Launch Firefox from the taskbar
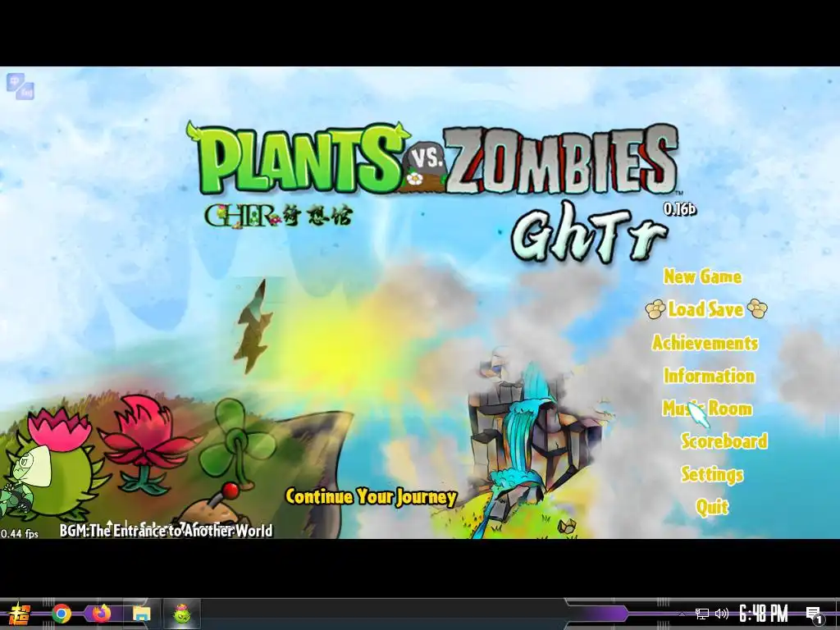 click(101, 614)
